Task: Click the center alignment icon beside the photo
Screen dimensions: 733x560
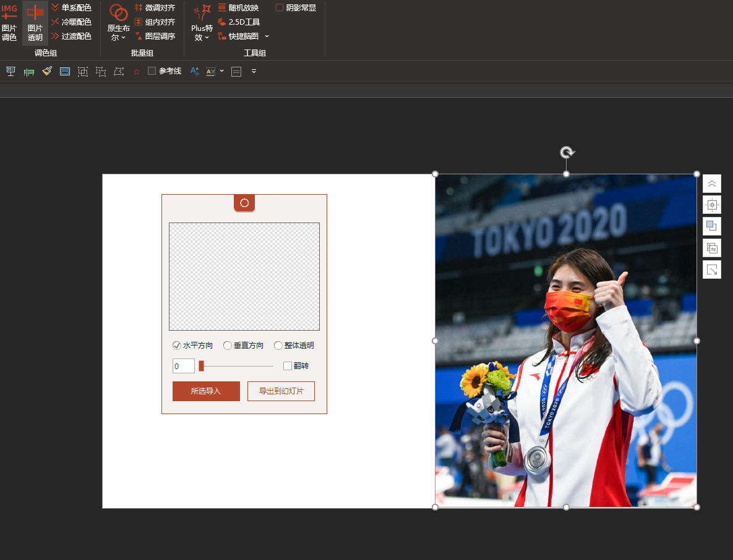Action: tap(712, 205)
